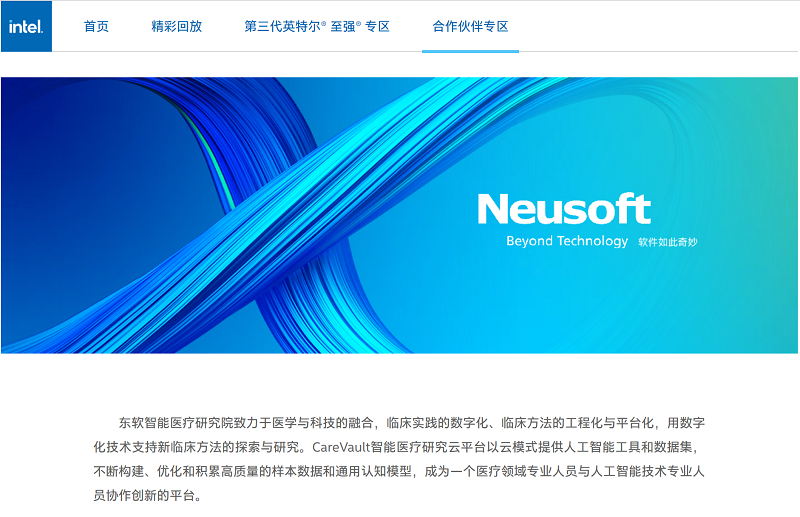
Task: Open the 首页 navigation tab
Action: pyautogui.click(x=96, y=26)
